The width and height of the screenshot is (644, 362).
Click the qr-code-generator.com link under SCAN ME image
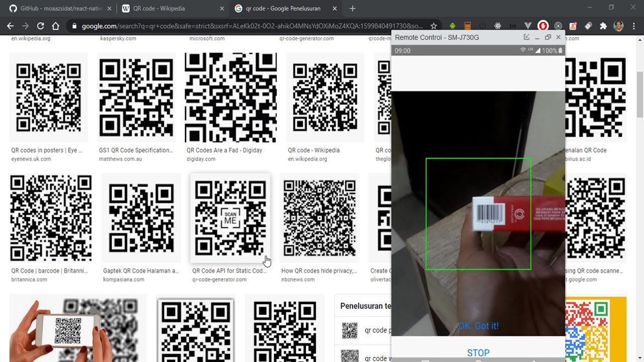pyautogui.click(x=219, y=280)
